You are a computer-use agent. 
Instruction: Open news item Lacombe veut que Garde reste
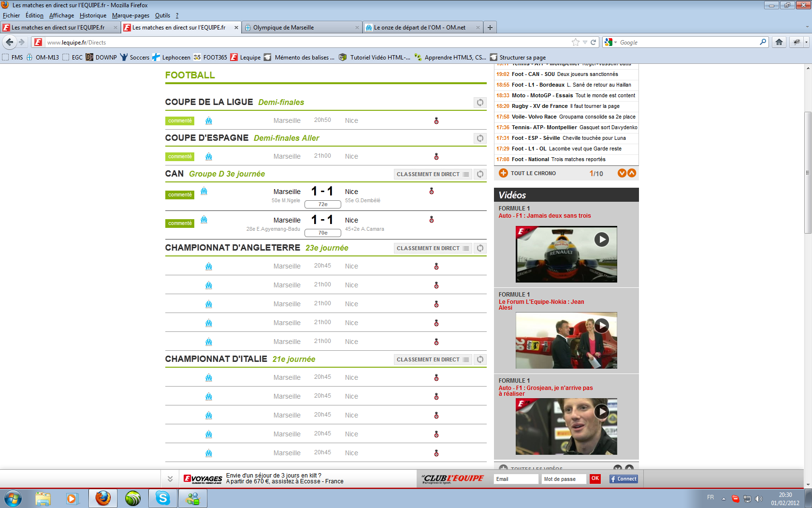[x=566, y=149]
